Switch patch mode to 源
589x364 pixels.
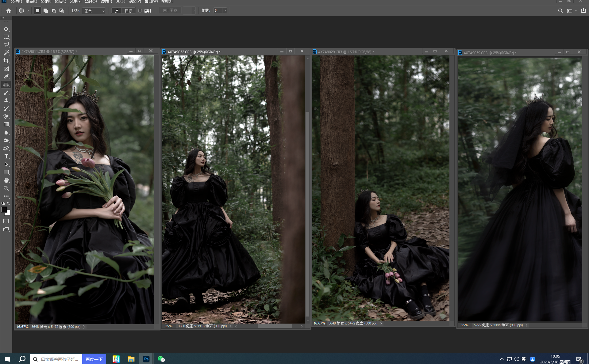116,11
